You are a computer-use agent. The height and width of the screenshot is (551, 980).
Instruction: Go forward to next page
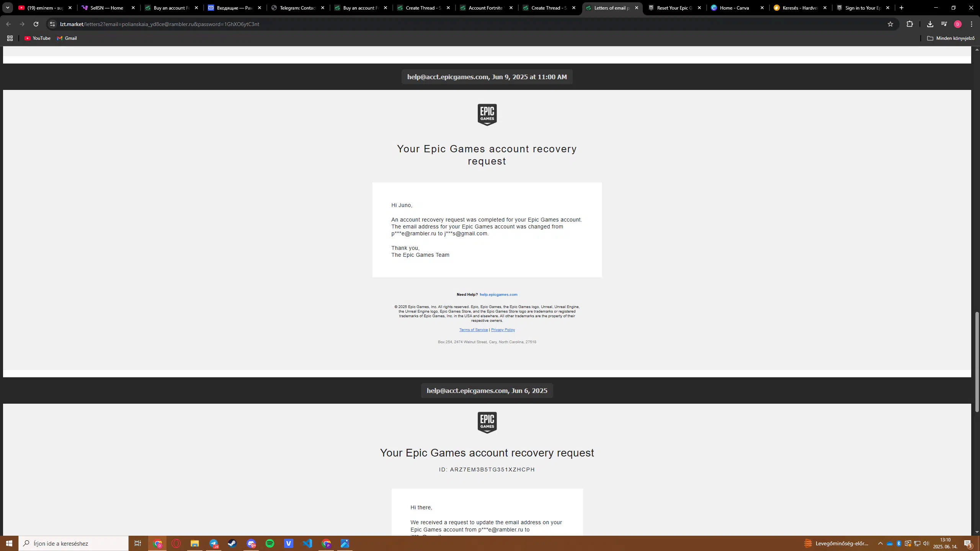click(22, 24)
